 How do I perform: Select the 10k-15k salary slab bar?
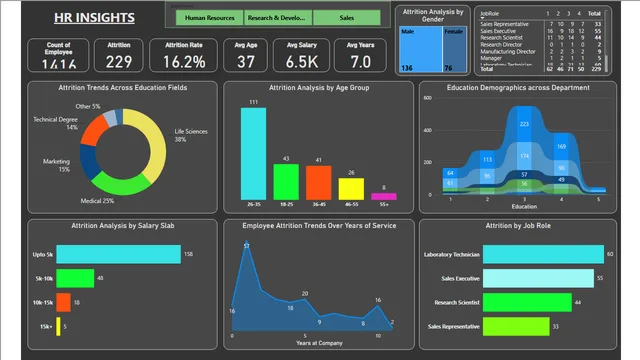(63, 302)
